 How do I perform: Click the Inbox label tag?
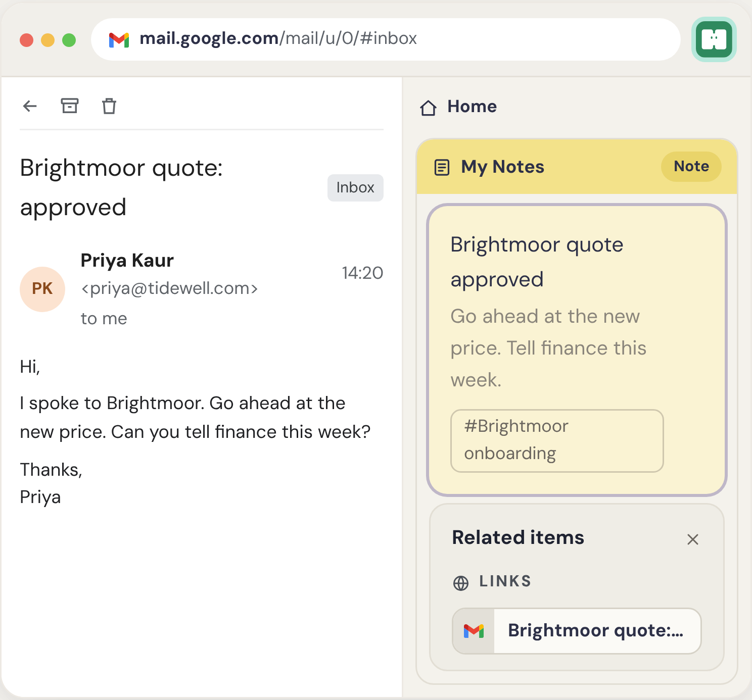point(355,188)
